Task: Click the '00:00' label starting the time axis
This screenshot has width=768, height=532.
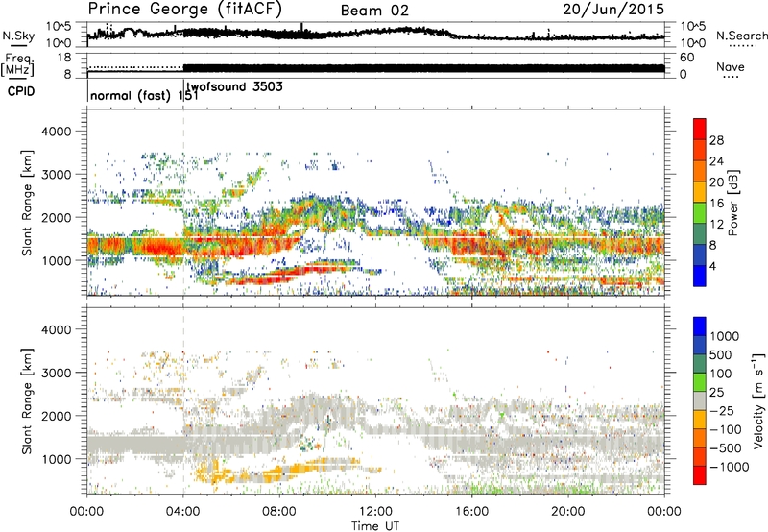Action: pyautogui.click(x=87, y=512)
